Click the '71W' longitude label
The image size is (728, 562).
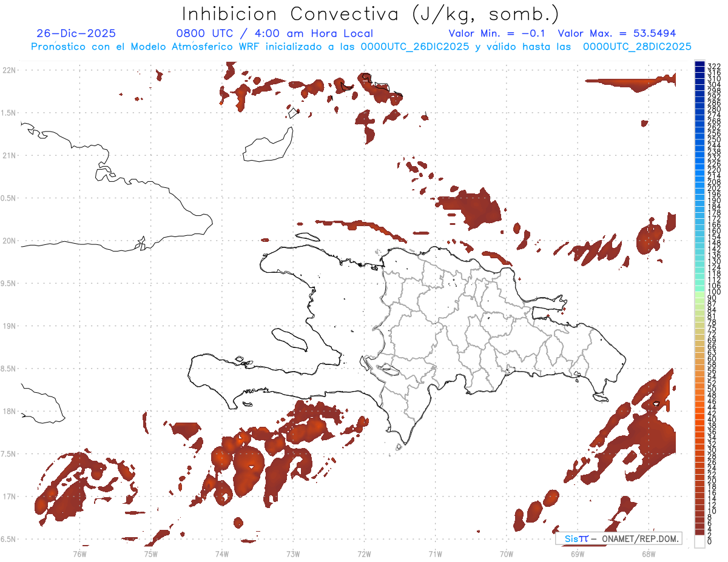click(435, 554)
